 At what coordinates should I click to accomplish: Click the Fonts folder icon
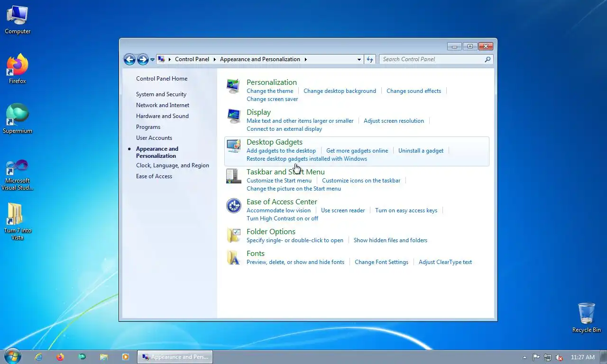pos(233,257)
